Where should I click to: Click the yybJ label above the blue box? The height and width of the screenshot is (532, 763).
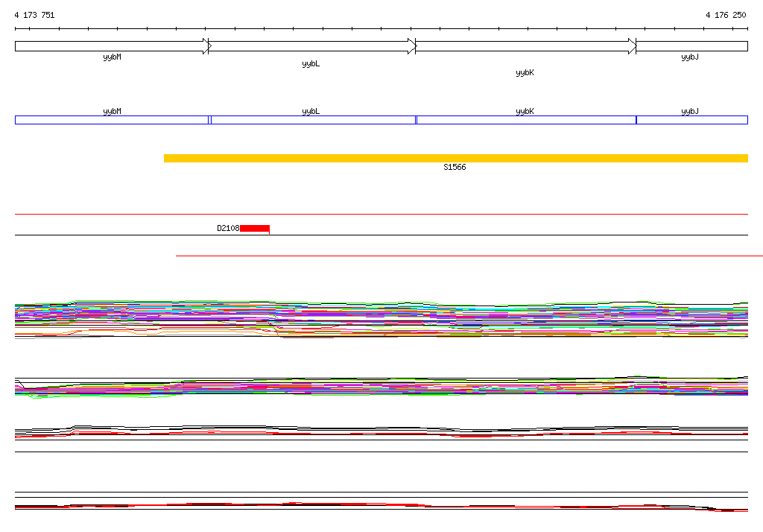click(x=690, y=112)
